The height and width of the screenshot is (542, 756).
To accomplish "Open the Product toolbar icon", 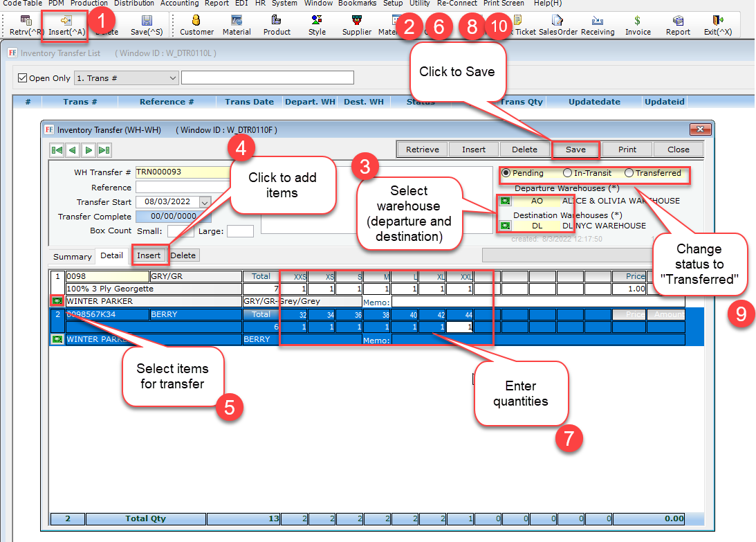I will 277,22.
